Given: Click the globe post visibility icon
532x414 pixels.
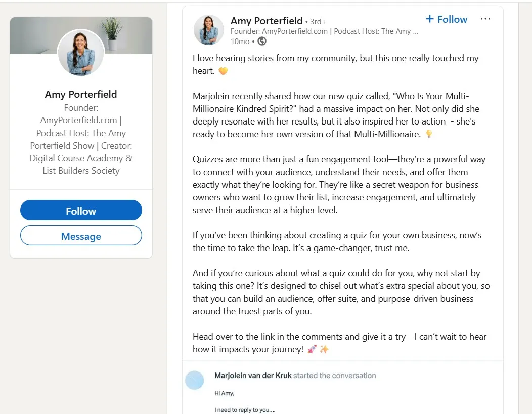Looking at the screenshot, I should 262,41.
